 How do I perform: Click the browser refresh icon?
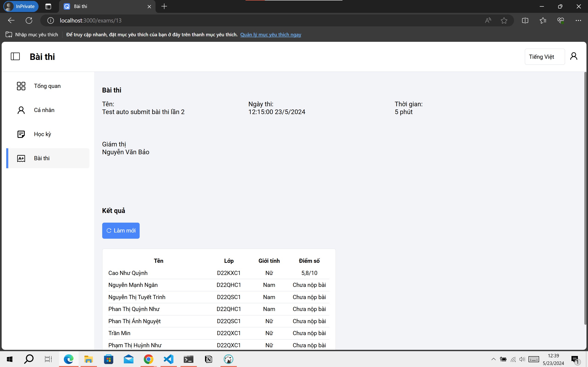point(29,21)
